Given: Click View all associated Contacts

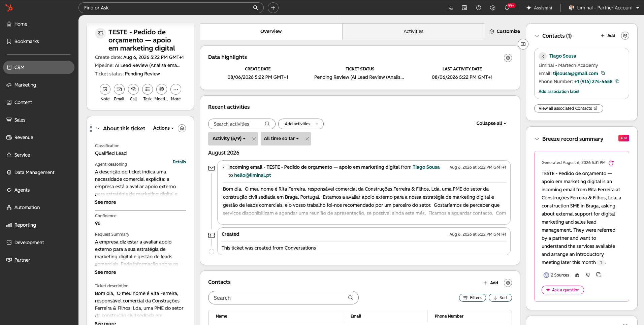Looking at the screenshot, I should pyautogui.click(x=568, y=108).
